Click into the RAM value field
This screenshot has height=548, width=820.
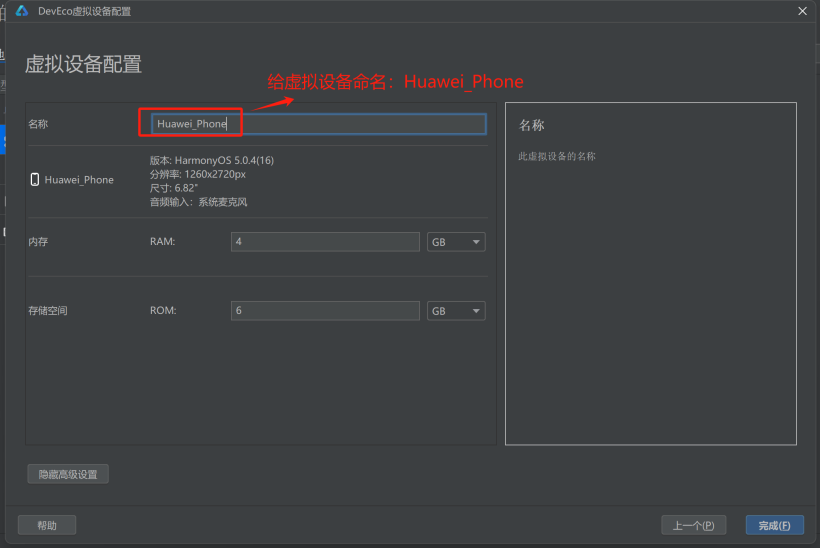(325, 242)
